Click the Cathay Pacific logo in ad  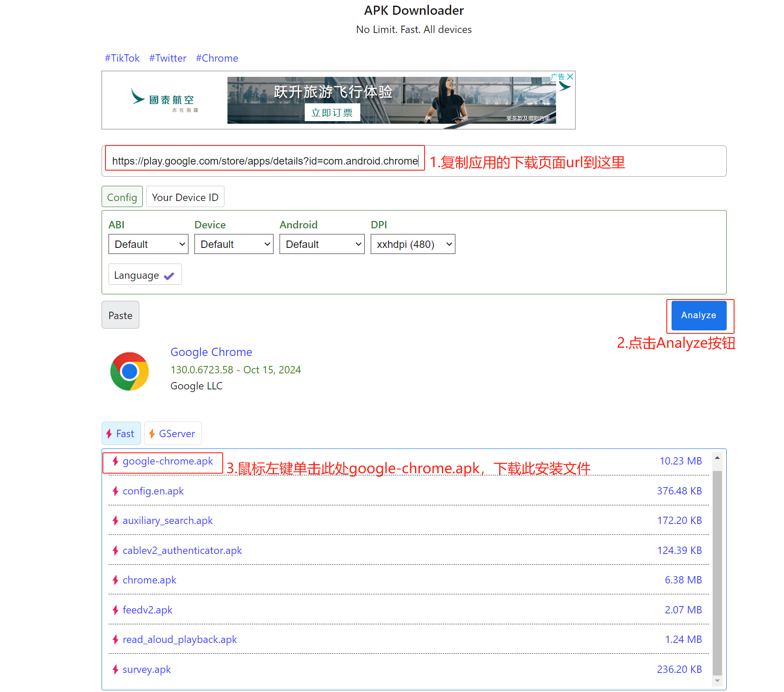click(165, 100)
